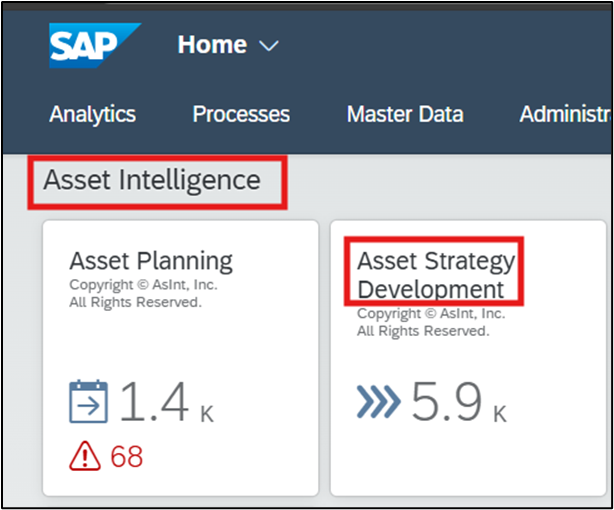Open the partially visible Administration tab
This screenshot has height=510, width=614.
click(565, 114)
